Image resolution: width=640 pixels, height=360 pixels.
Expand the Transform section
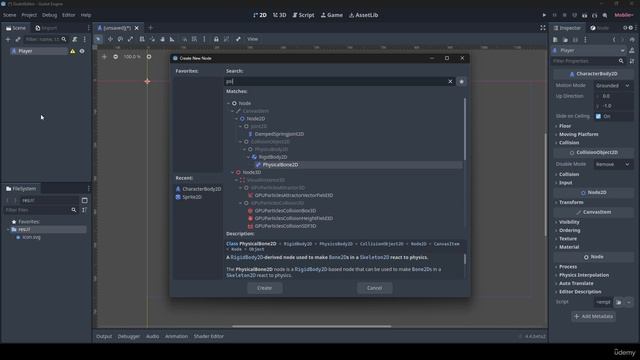(571, 202)
